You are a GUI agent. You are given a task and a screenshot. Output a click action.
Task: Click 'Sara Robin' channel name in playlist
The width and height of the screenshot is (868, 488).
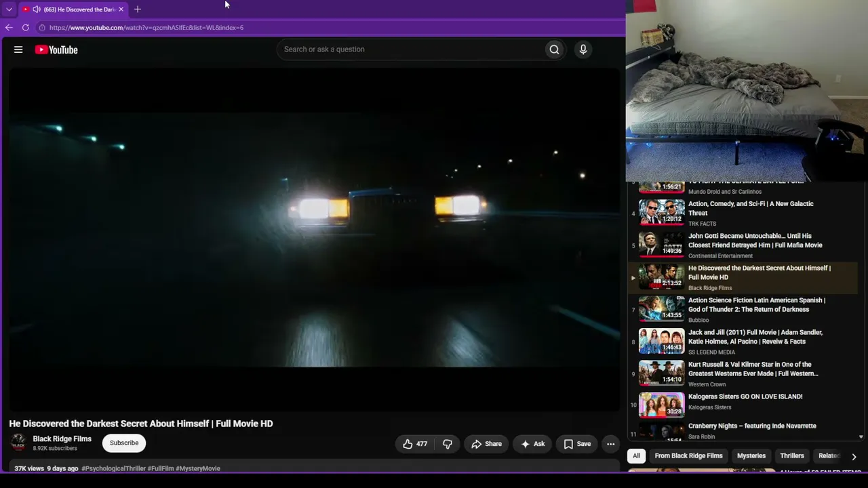(701, 436)
